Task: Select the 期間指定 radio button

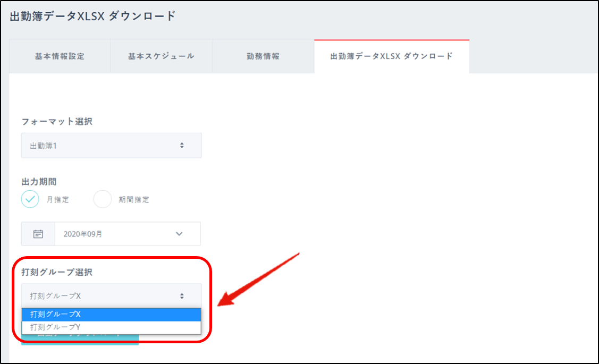Action: [x=103, y=199]
